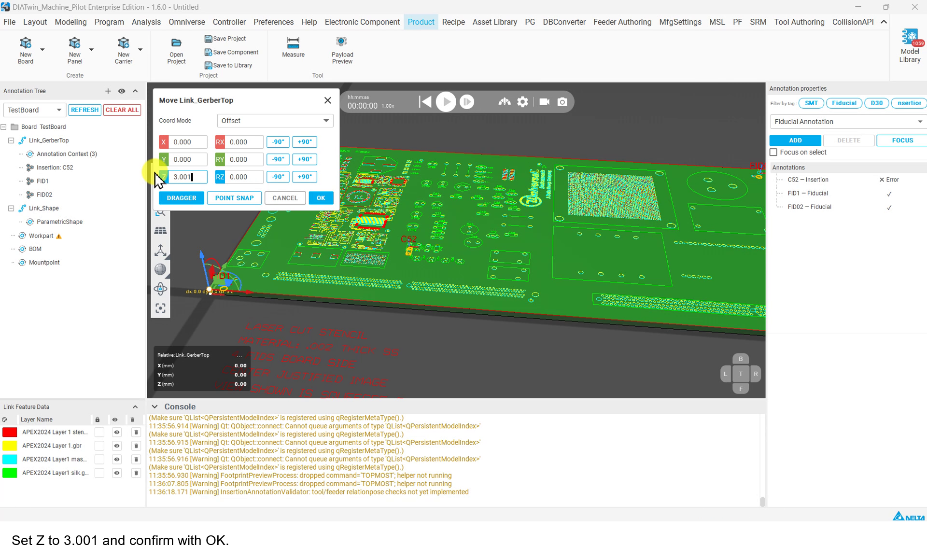Click the DRAGGER button
The height and width of the screenshot is (560, 927).
(x=182, y=198)
